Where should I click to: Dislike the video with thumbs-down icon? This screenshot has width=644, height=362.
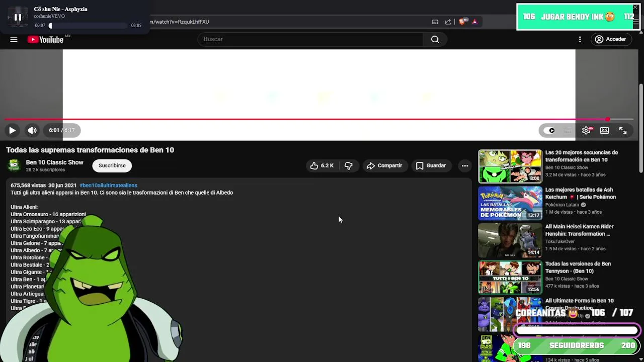point(348,165)
